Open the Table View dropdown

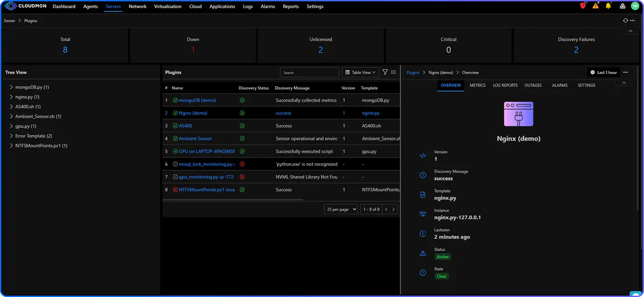[360, 72]
